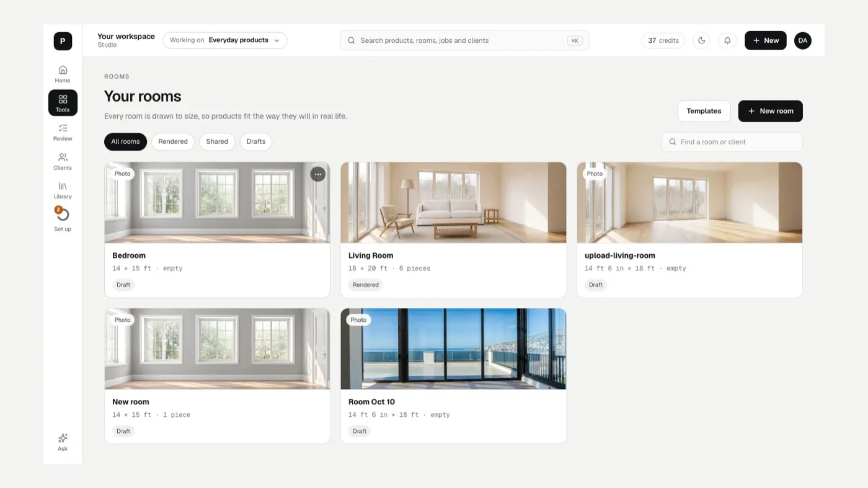Screen dimensions: 868x488
Task: Open Library in sidebar
Action: click(63, 190)
